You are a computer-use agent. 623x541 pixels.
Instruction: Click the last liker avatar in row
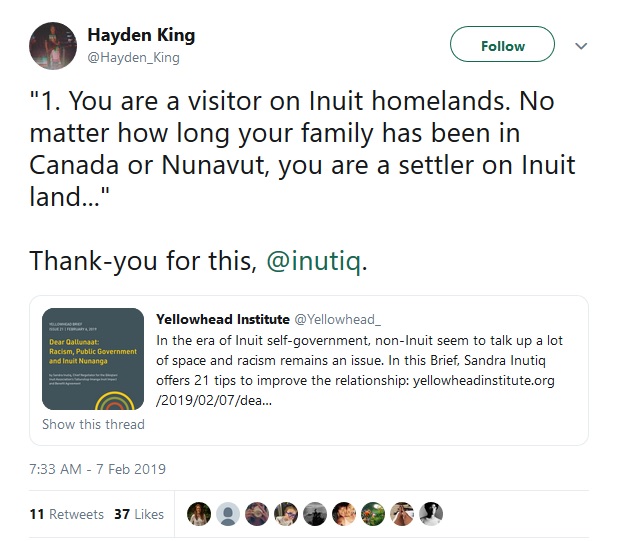coord(431,514)
